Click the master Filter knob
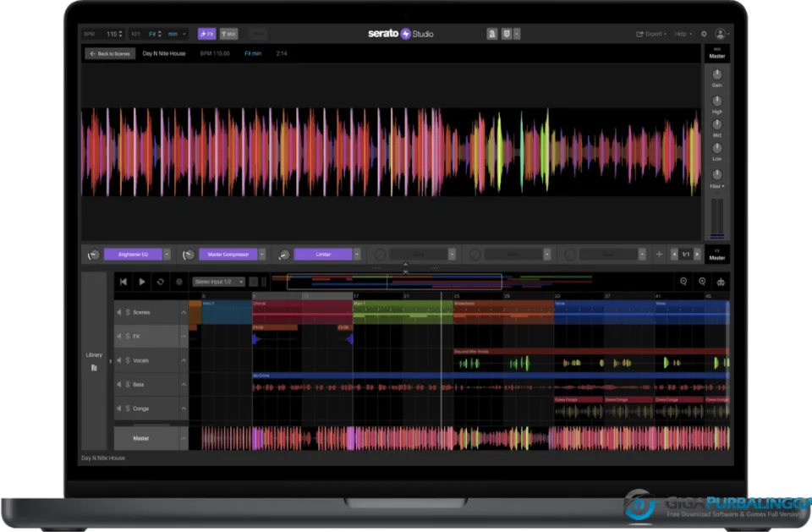The height and width of the screenshot is (532, 812). [716, 174]
